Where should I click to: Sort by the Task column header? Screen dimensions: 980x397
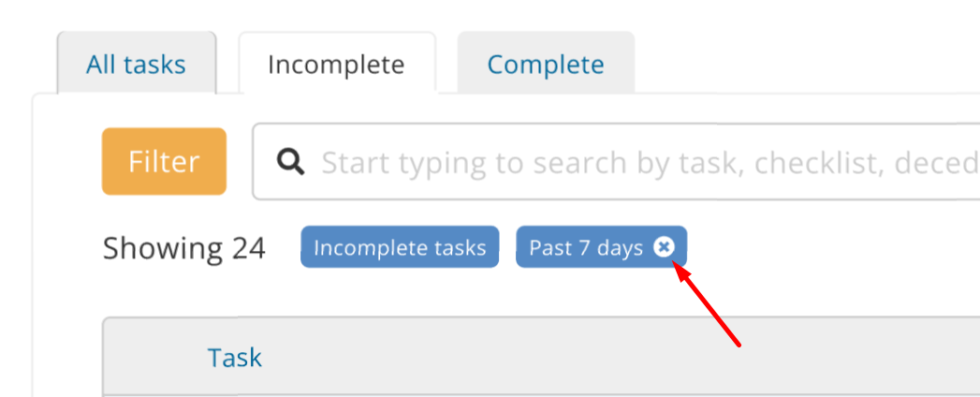click(x=234, y=358)
